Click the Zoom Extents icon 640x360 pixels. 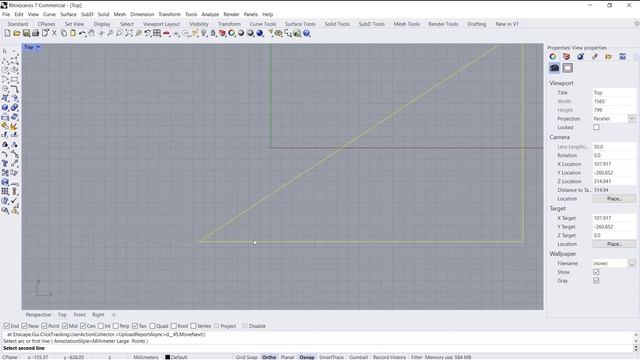(129, 33)
